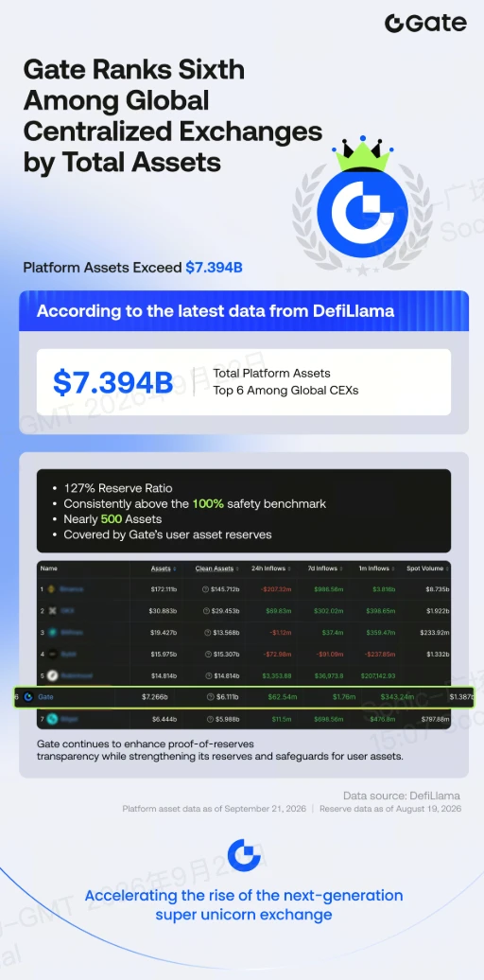The height and width of the screenshot is (980, 484).
Task: Click the $698.56m 7d inflow cell
Action: [329, 720]
